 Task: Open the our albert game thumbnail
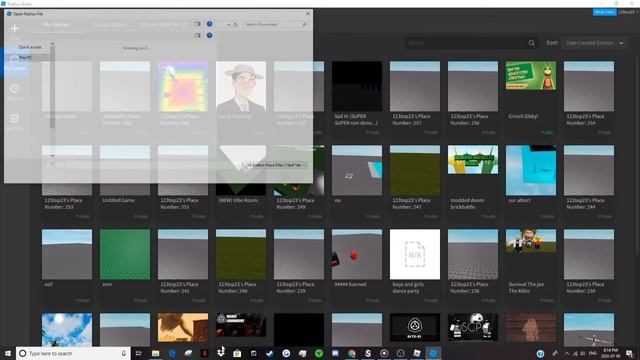click(x=531, y=170)
